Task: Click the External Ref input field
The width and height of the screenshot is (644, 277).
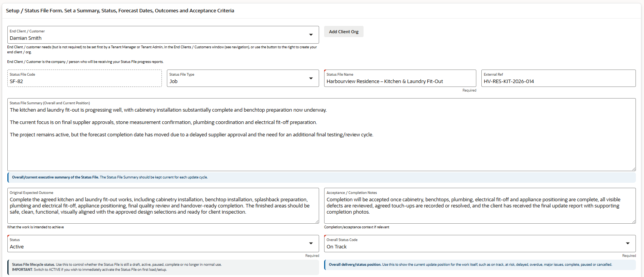Action: point(559,78)
